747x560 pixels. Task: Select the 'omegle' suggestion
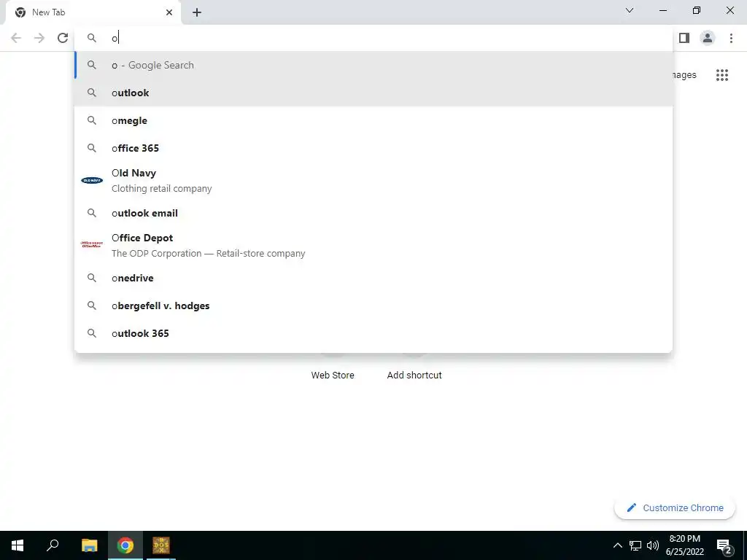point(373,120)
